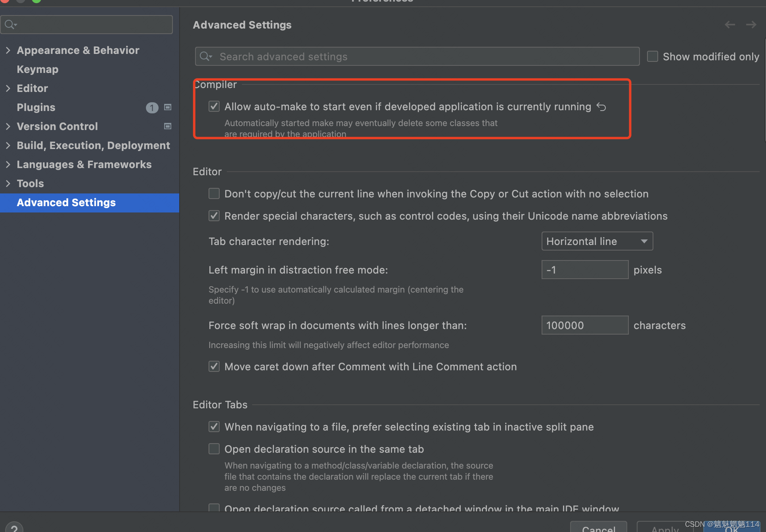
Task: Click the forward navigation arrow
Action: pyautogui.click(x=751, y=25)
